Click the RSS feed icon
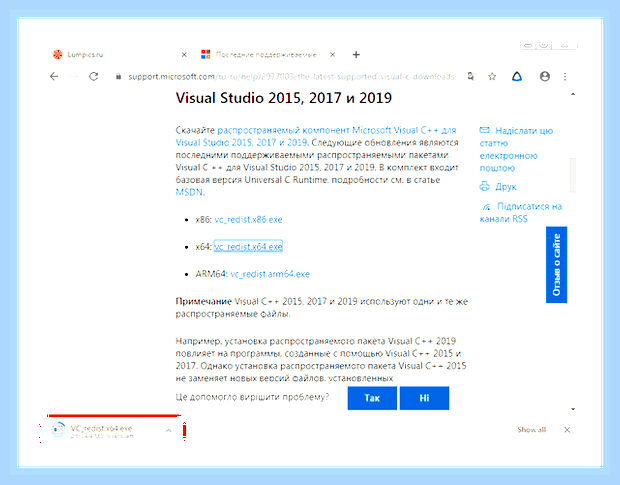This screenshot has width=620, height=485. point(486,206)
